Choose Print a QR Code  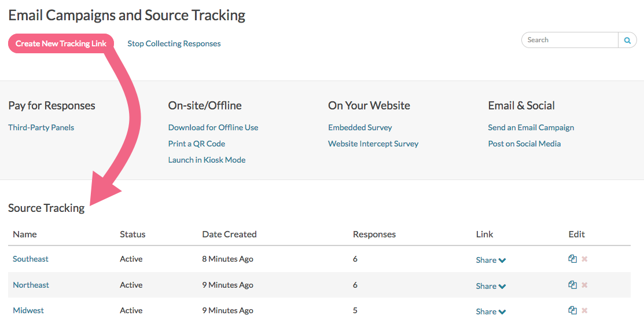pos(196,144)
